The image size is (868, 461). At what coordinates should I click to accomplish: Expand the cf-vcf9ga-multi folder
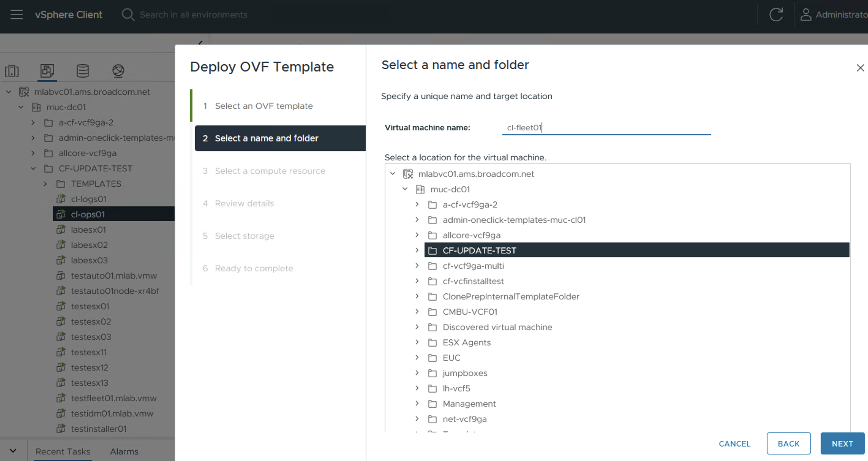417,266
